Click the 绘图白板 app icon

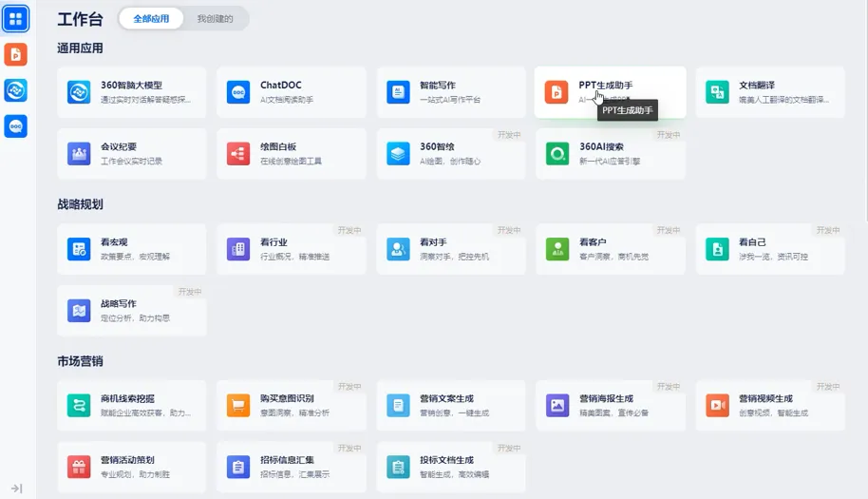point(238,153)
